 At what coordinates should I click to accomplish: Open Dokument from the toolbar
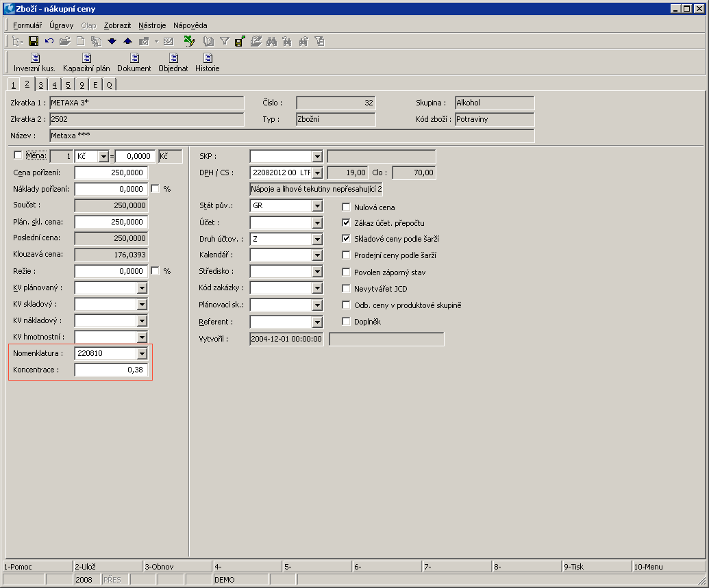click(x=134, y=62)
